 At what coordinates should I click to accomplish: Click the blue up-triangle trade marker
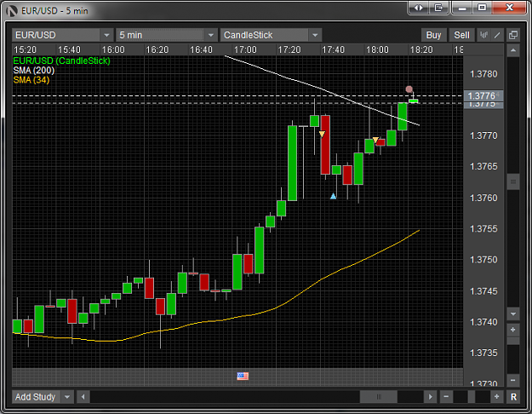click(x=333, y=196)
